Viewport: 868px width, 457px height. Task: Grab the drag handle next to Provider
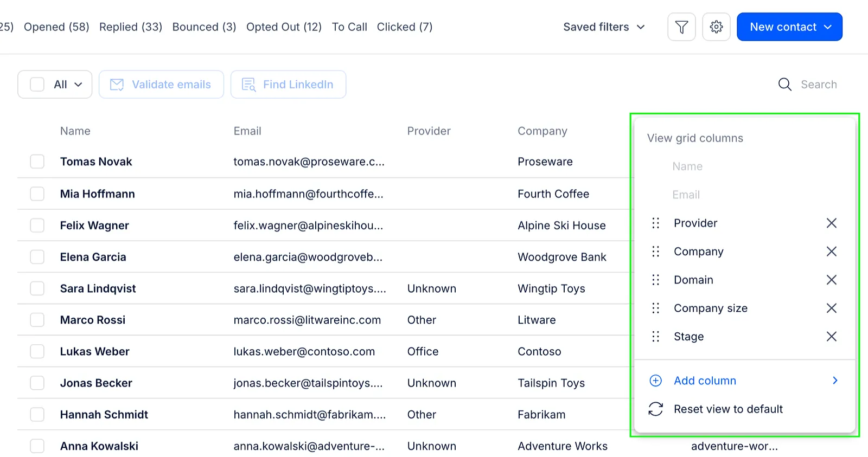(x=655, y=223)
